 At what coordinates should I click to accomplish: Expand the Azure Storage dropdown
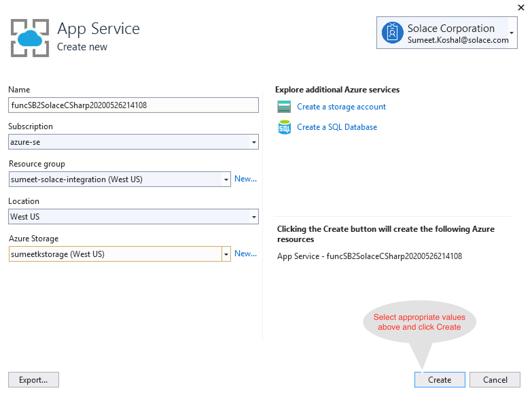pyautogui.click(x=226, y=254)
